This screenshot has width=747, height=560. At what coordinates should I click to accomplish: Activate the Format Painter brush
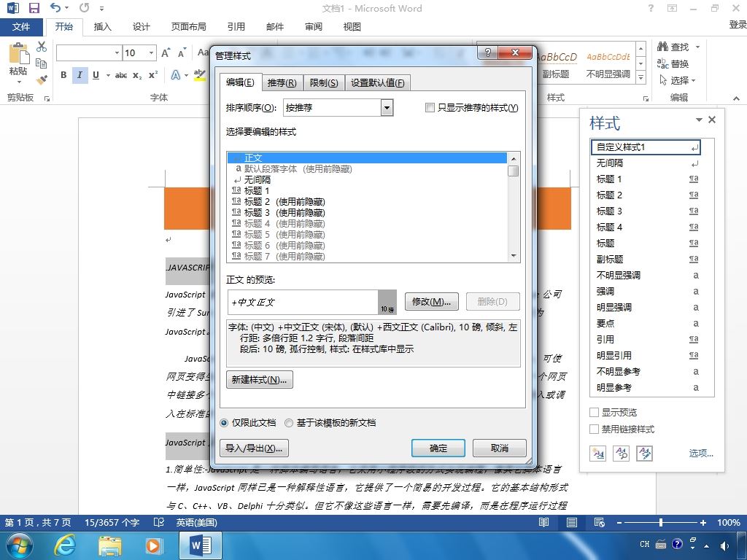pos(42,79)
